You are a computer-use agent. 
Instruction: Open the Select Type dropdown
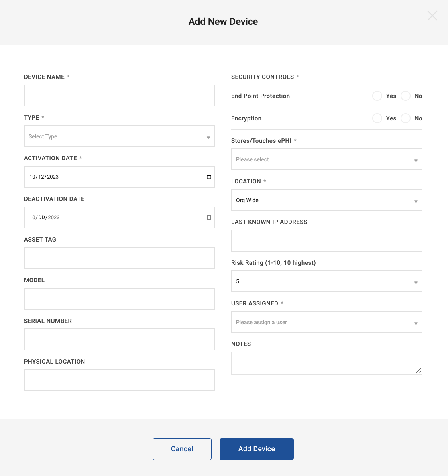120,136
